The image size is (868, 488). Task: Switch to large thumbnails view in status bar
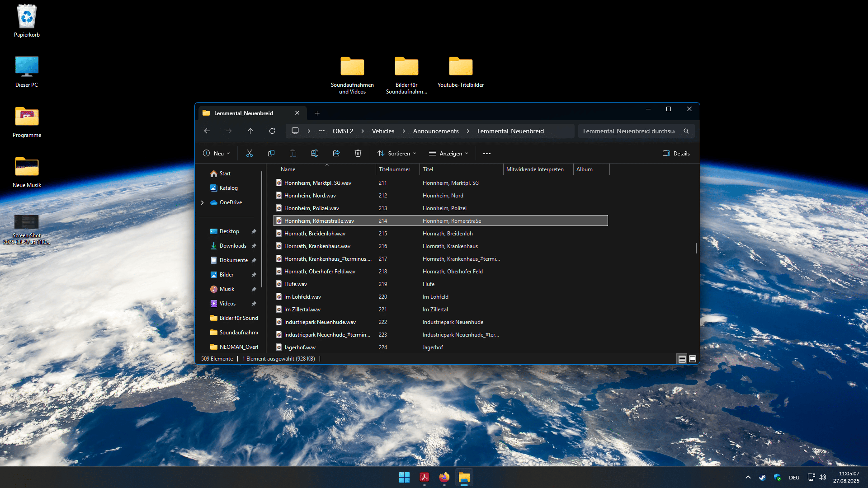pyautogui.click(x=693, y=359)
